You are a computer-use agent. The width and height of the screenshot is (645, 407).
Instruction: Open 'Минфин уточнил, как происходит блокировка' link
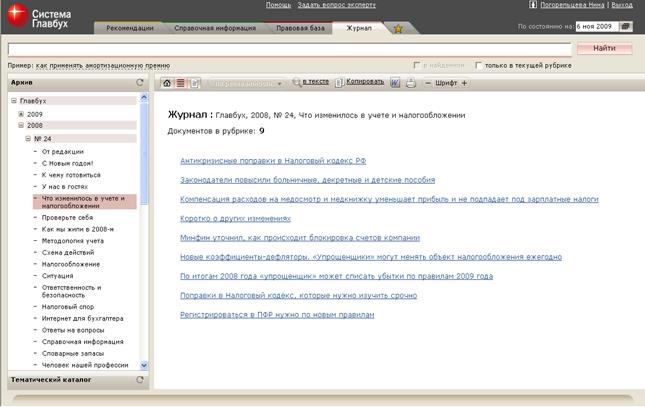[x=300, y=237]
